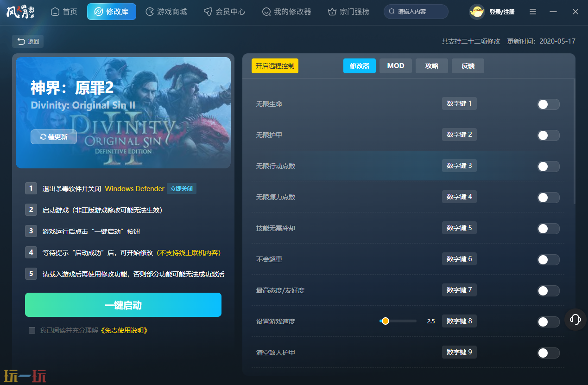
Task: Click 开启远程控制 button
Action: click(x=275, y=66)
